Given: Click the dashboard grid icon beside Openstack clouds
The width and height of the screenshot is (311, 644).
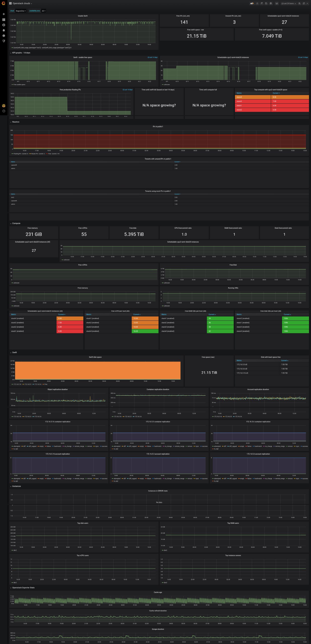Looking at the screenshot, I should click(x=10, y=4).
